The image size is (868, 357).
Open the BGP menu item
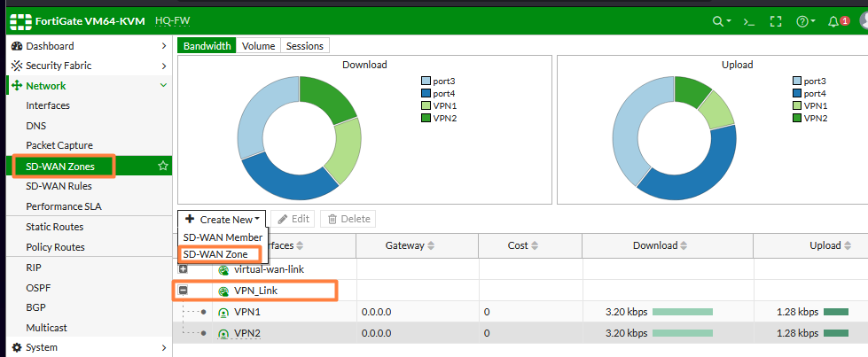36,307
